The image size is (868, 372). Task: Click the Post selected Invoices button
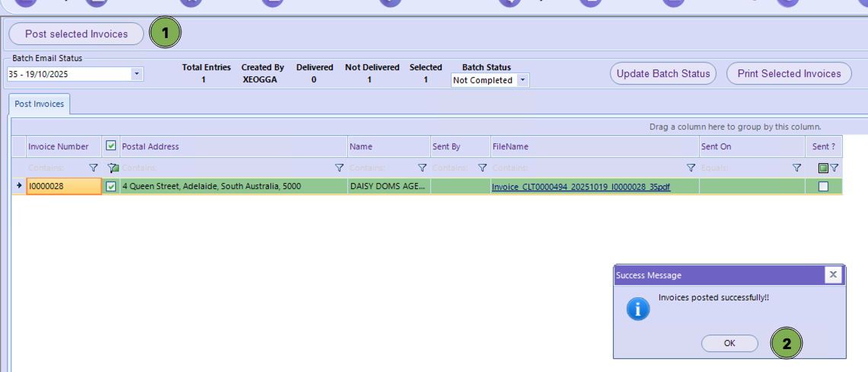(x=76, y=34)
